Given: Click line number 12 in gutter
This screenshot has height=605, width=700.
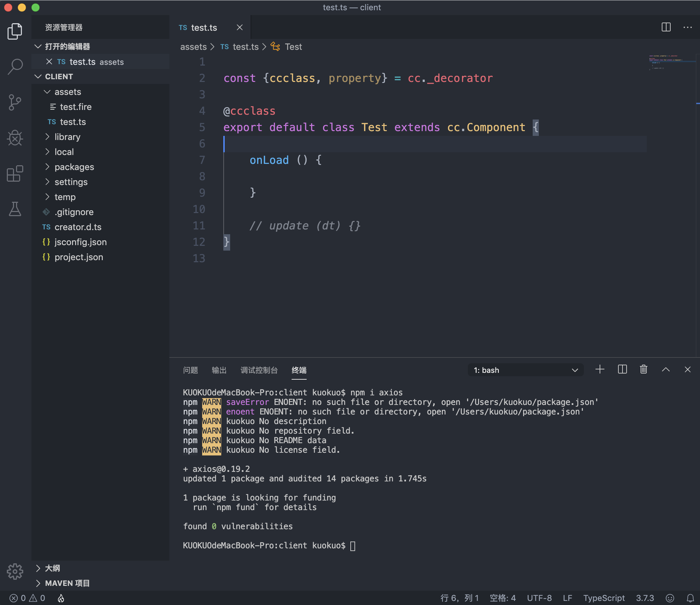Looking at the screenshot, I should click(x=199, y=242).
